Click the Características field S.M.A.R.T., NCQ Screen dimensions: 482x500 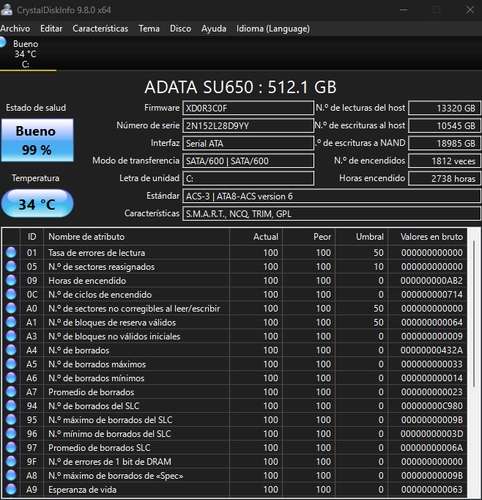(331, 214)
